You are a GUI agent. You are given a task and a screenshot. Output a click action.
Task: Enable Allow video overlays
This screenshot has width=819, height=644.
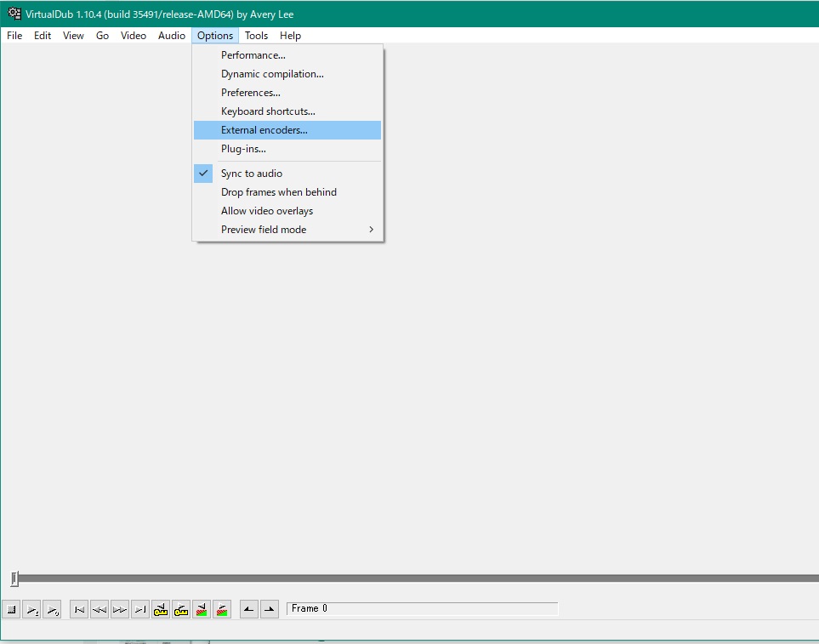(x=287, y=211)
